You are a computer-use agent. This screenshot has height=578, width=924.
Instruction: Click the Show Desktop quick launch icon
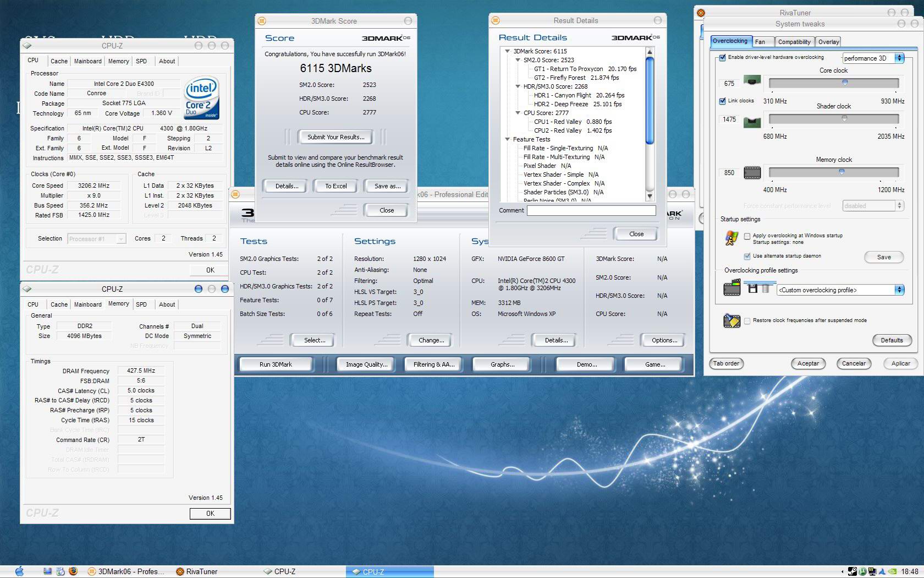[47, 571]
